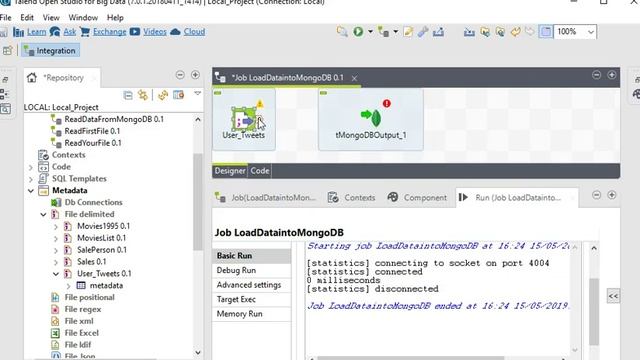Open the Ask link
The height and width of the screenshot is (360, 640).
coord(69,31)
